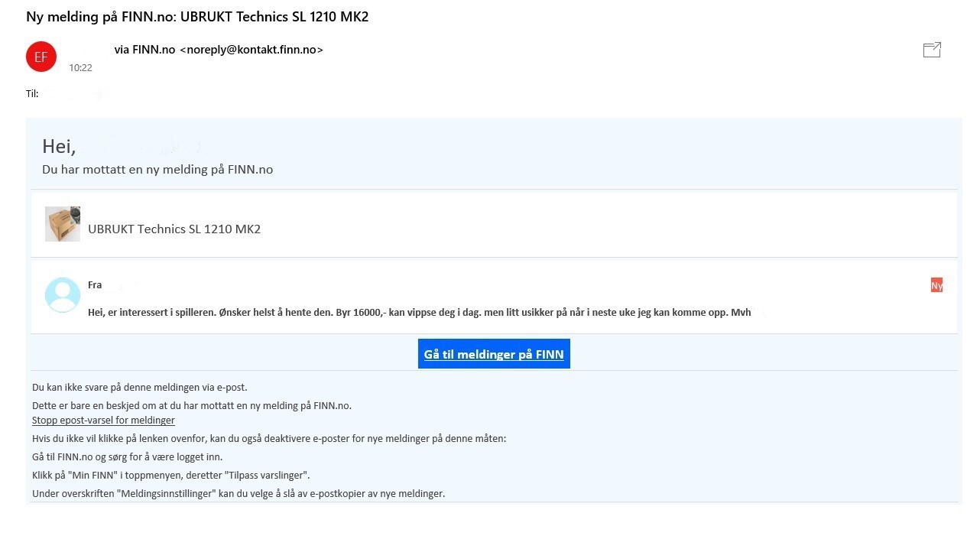Click the Technics turntable listing thumbnail
The image size is (980, 536).
coord(63,224)
